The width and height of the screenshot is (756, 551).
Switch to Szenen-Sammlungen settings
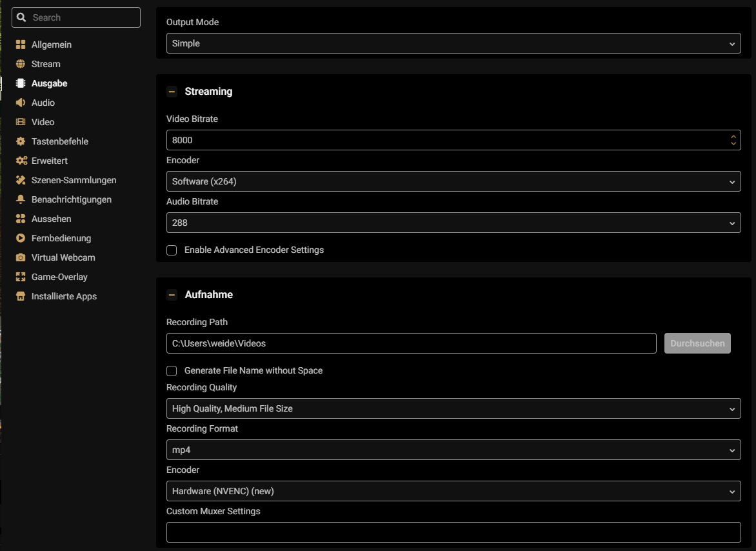pos(74,180)
